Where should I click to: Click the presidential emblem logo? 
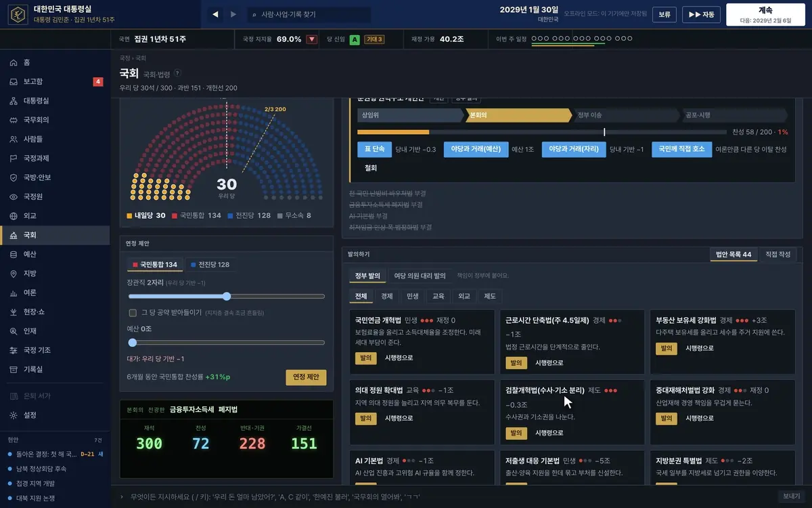18,15
